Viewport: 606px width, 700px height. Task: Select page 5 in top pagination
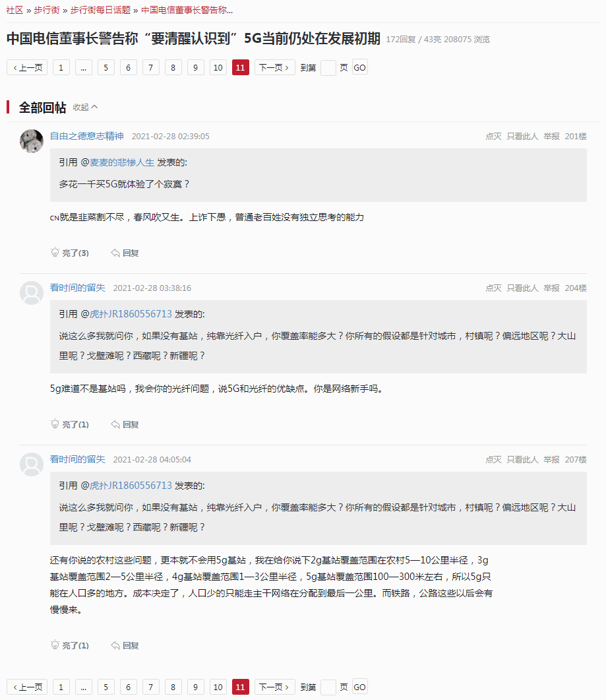click(106, 68)
